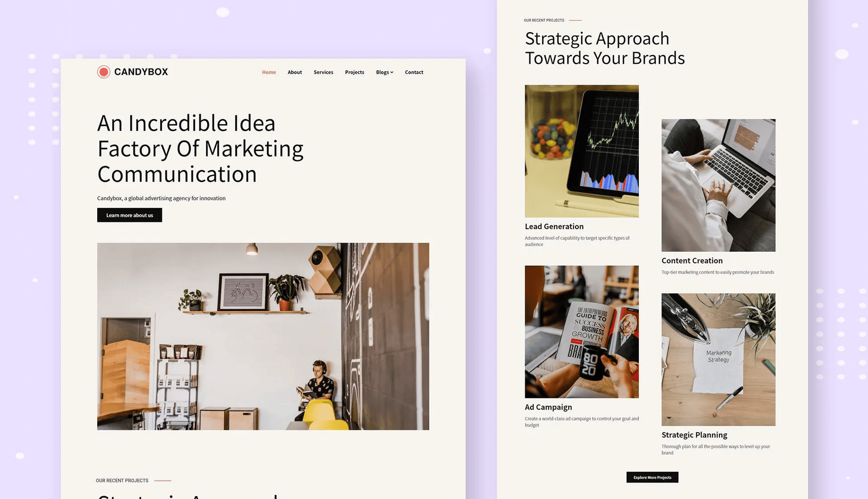
Task: Click the Explore More Projects button
Action: [x=652, y=477]
